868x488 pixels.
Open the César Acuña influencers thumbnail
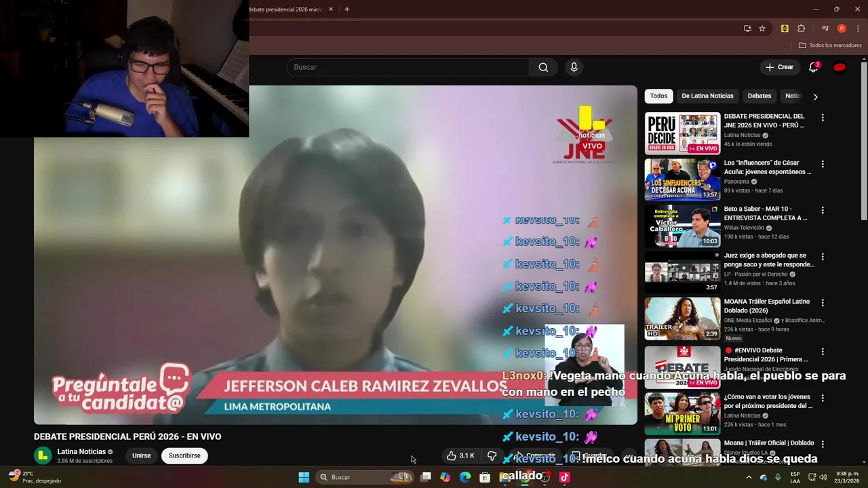click(x=682, y=180)
